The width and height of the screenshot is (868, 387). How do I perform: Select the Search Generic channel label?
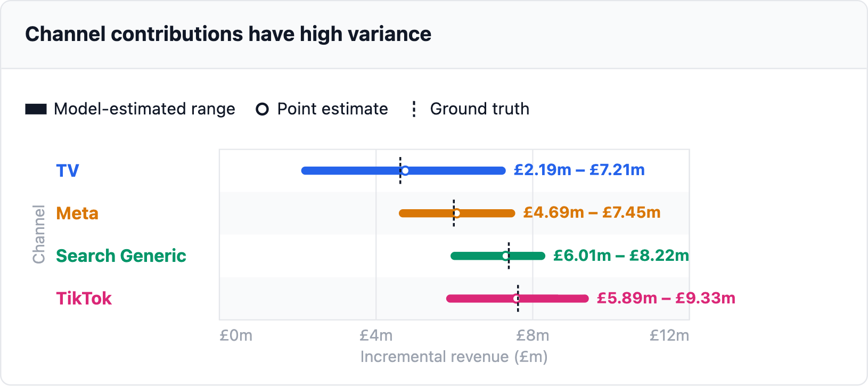tap(121, 256)
